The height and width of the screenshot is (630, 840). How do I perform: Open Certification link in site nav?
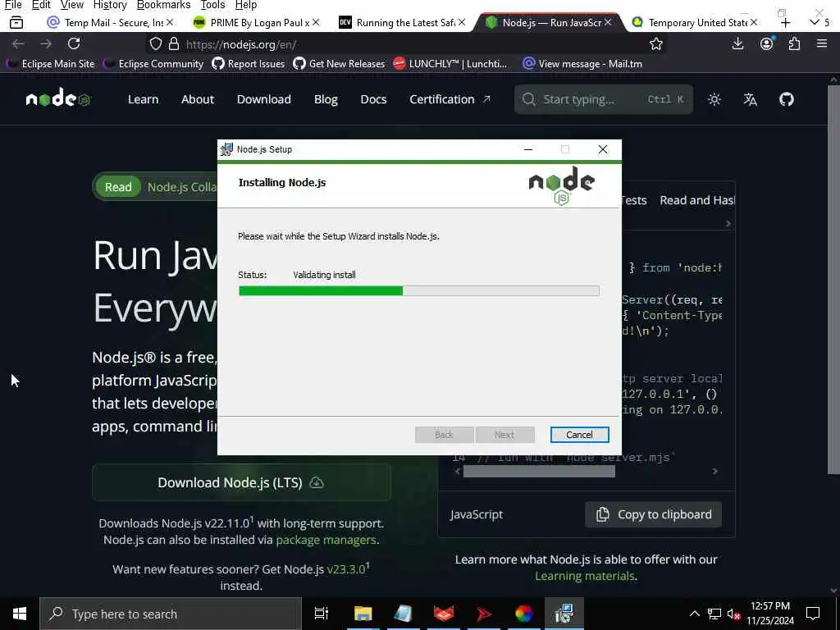(x=449, y=99)
